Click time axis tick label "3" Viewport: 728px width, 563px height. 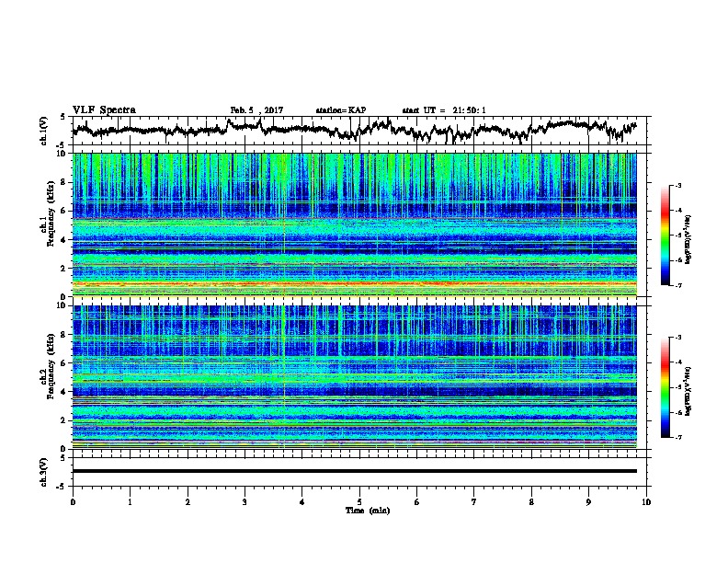tap(245, 501)
